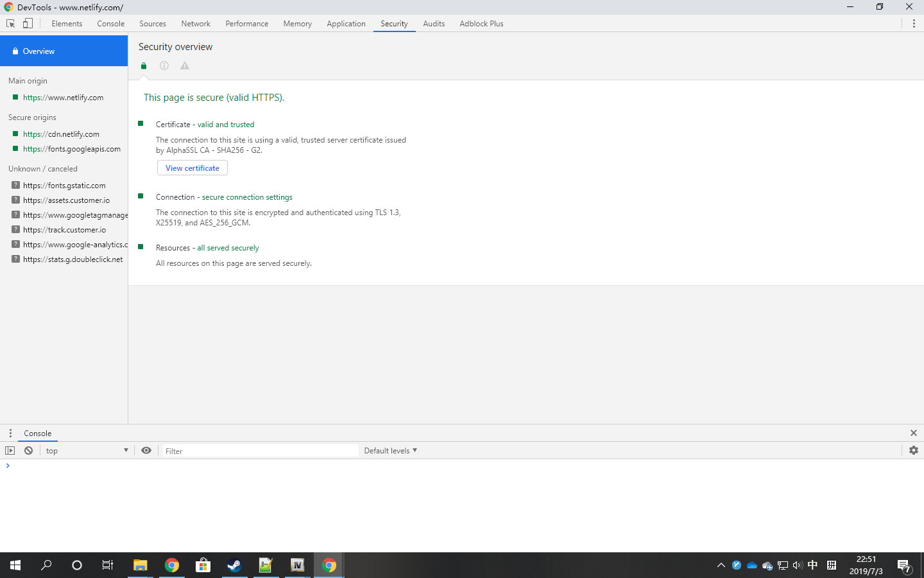The height and width of the screenshot is (578, 924).
Task: Open File Explorer from the taskbar
Action: (x=140, y=565)
